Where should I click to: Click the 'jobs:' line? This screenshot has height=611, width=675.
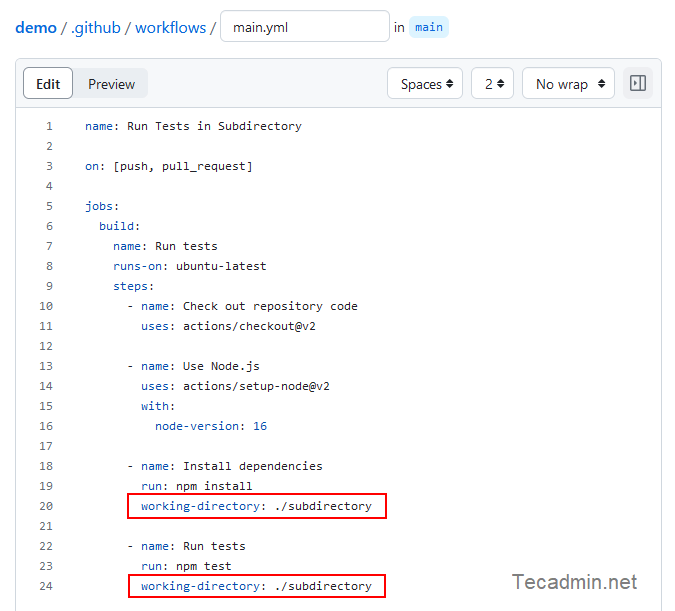point(102,206)
